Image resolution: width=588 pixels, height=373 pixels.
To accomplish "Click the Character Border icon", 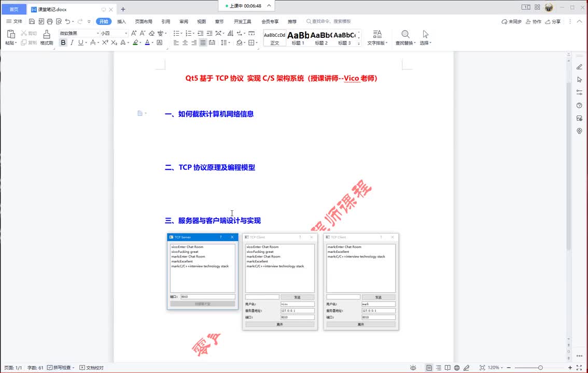I will point(159,42).
